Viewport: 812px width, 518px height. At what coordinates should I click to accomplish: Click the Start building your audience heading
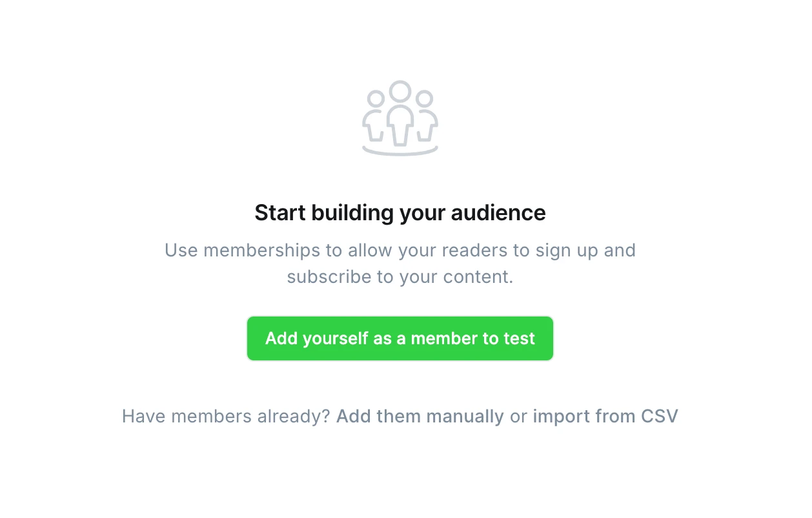pyautogui.click(x=400, y=212)
